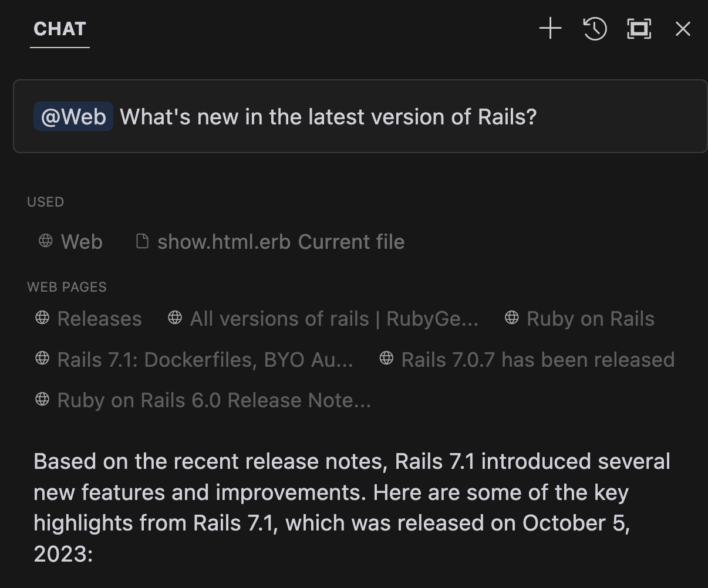708x588 pixels.
Task: Switch to the CHAT tab
Action: [x=60, y=29]
